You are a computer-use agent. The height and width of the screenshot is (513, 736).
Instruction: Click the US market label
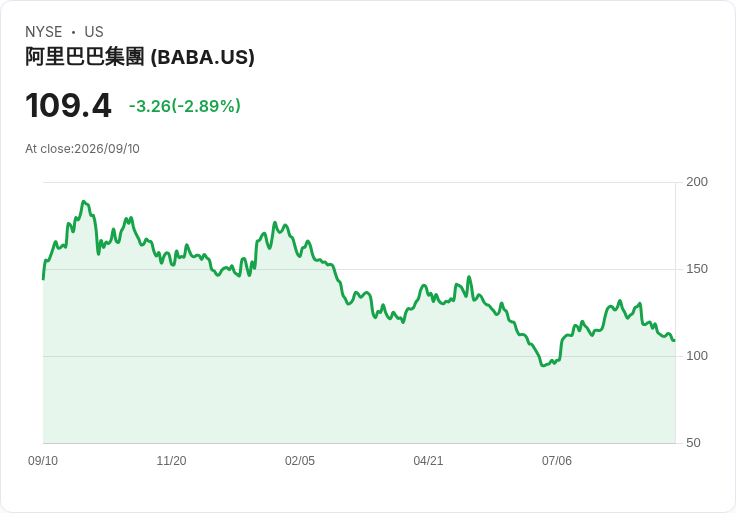pyautogui.click(x=94, y=32)
